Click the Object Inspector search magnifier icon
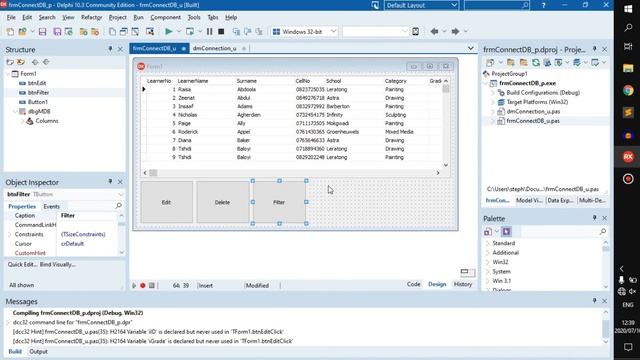Screen dimensions: 640x360 (119, 206)
